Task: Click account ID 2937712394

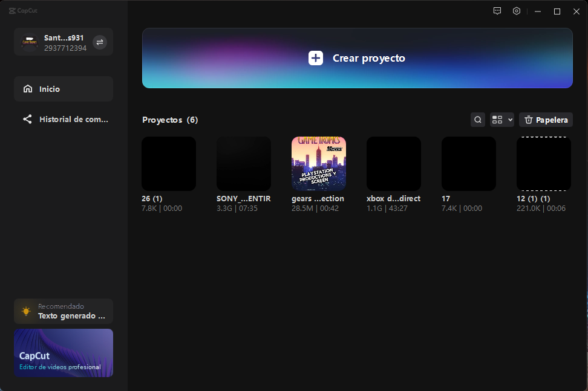Action: [65, 48]
